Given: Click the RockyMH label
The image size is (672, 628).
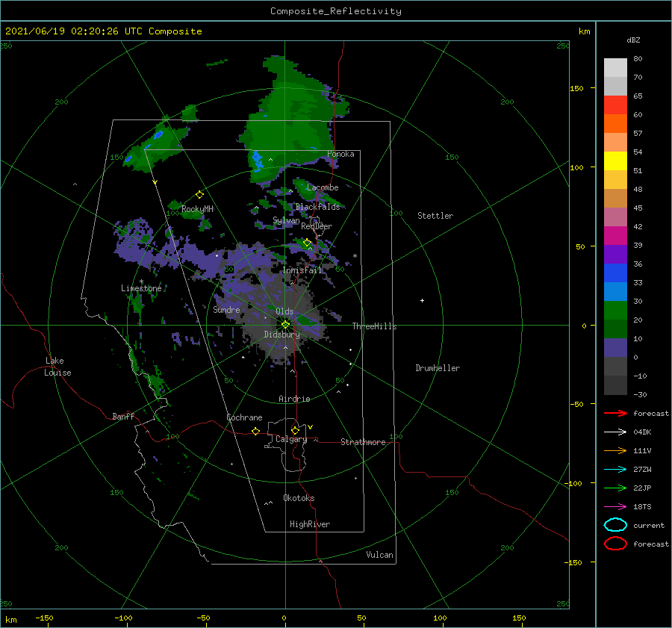Looking at the screenshot, I should pos(197,209).
